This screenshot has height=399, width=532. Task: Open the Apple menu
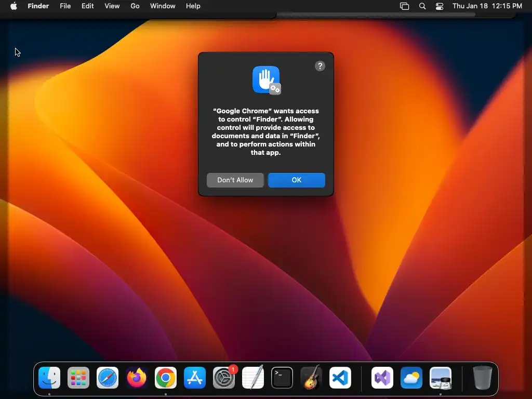(14, 6)
